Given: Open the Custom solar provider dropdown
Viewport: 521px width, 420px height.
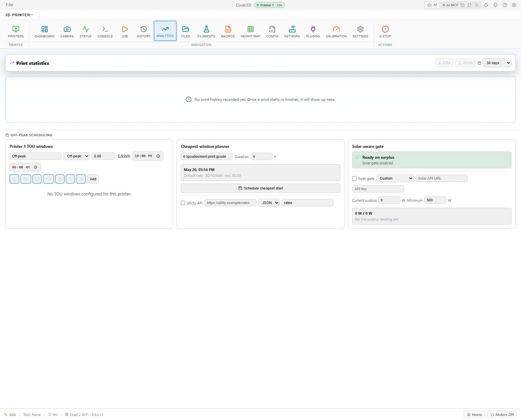Looking at the screenshot, I should pyautogui.click(x=395, y=178).
